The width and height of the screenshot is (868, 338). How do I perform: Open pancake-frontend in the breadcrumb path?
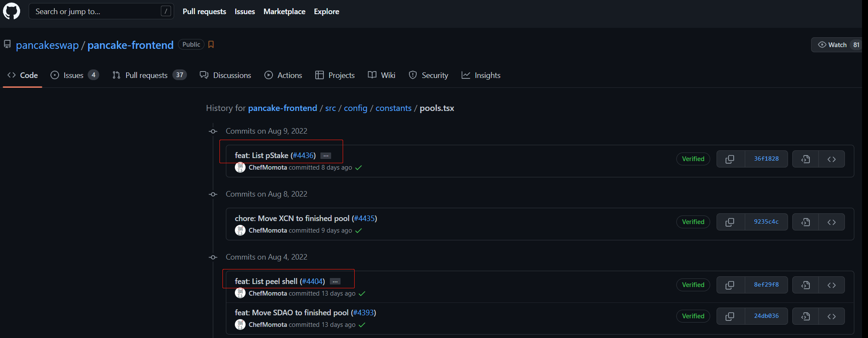[282, 108]
